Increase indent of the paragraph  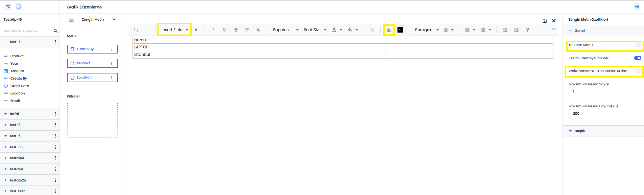pyautogui.click(x=516, y=30)
